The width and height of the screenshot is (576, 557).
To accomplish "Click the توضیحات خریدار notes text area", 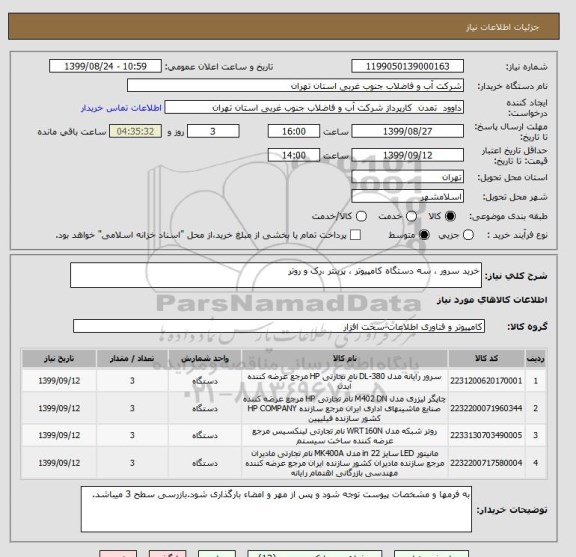I will tap(276, 509).
